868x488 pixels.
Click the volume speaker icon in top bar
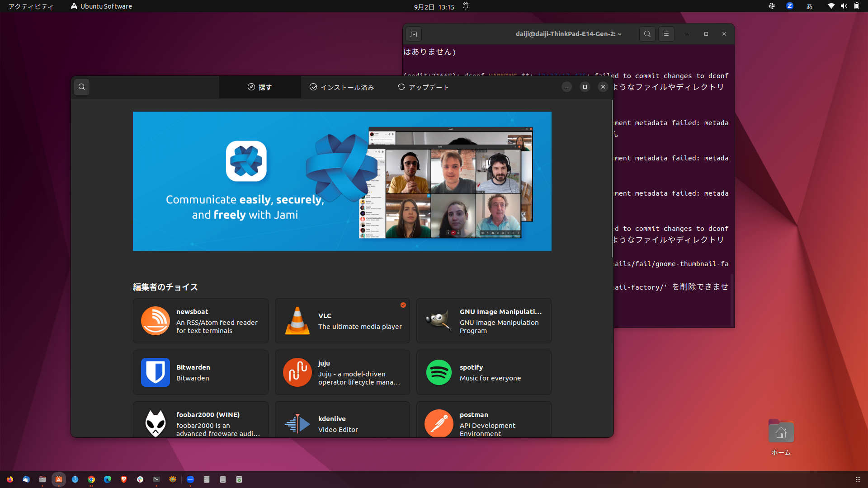tap(844, 6)
